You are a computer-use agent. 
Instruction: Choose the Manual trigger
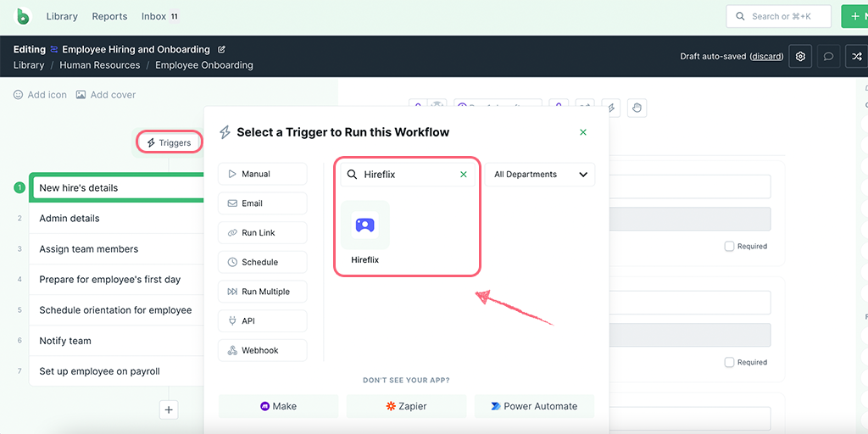[263, 174]
